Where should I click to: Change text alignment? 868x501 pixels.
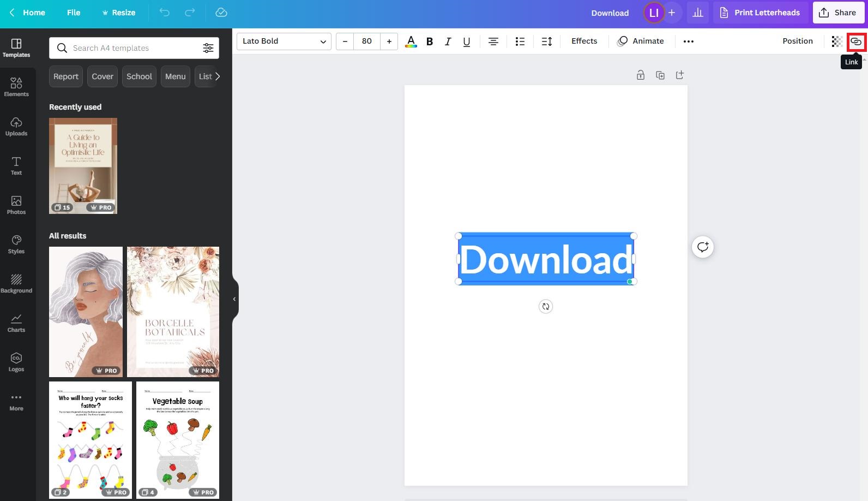click(x=493, y=41)
